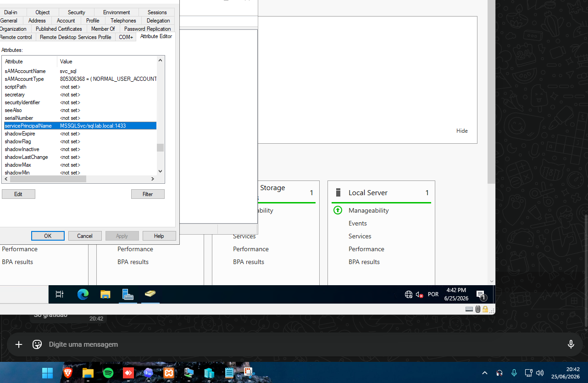Open BPA results under Local Server tile
This screenshot has height=383, width=588.
coord(364,262)
